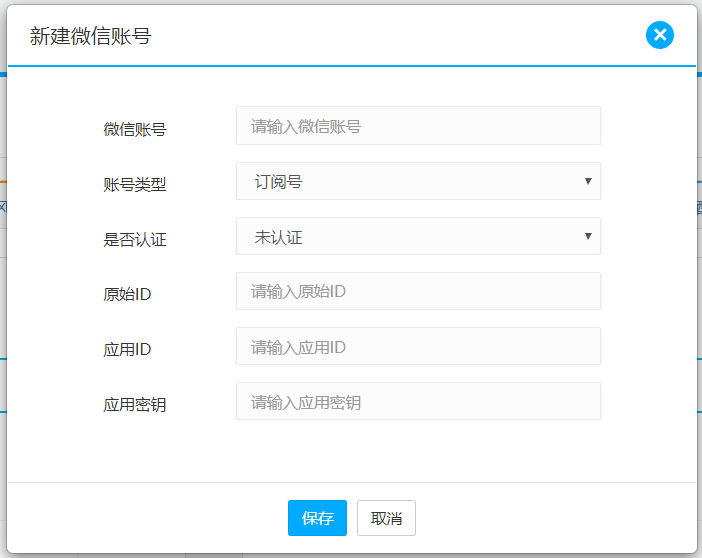Click the arrow on the 账号类型 select

coord(588,181)
